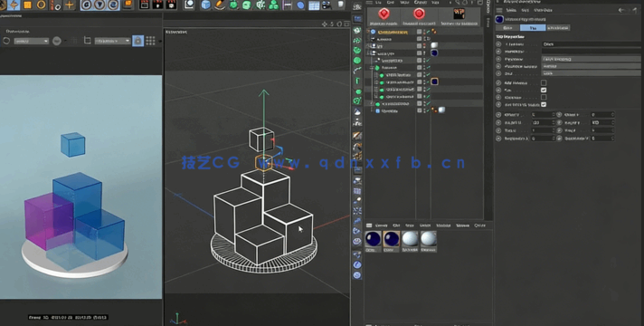The image size is (644, 326).
Task: Open the Material menu in Material Manager
Action: point(443,225)
